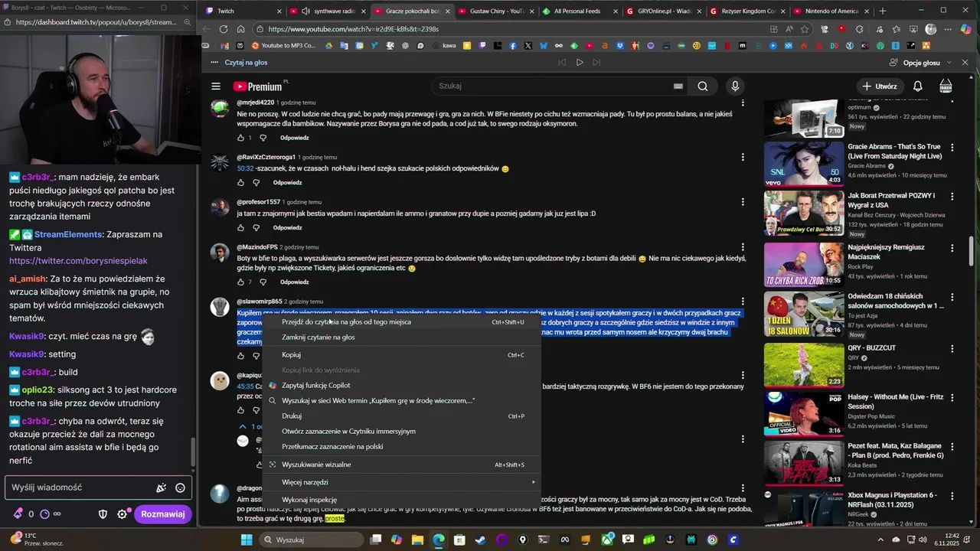980x551 pixels.
Task: Select Przetłumacz zaznaczenie na polski
Action: pyautogui.click(x=402, y=447)
